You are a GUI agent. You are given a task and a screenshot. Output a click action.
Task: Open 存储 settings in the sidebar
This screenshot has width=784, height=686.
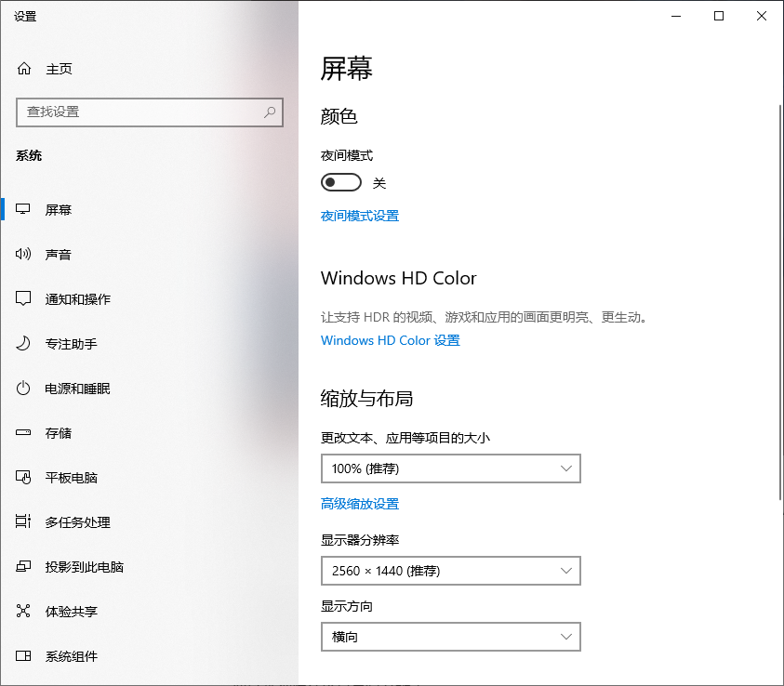59,432
